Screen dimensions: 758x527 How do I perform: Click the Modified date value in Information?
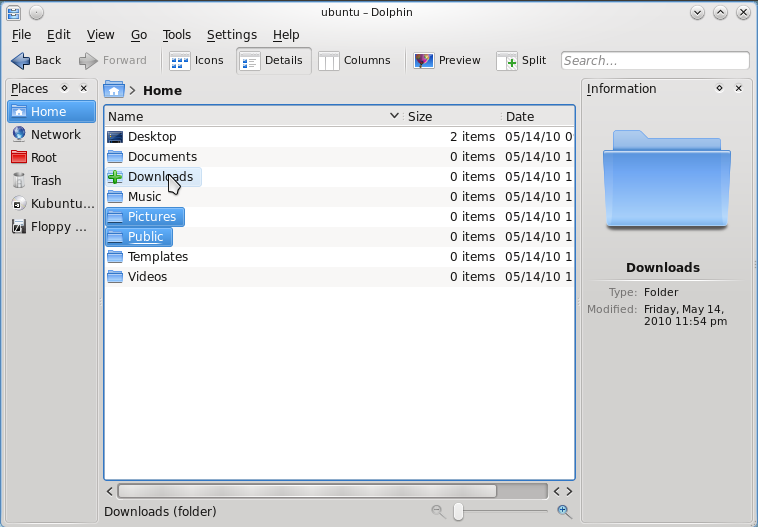tap(685, 315)
